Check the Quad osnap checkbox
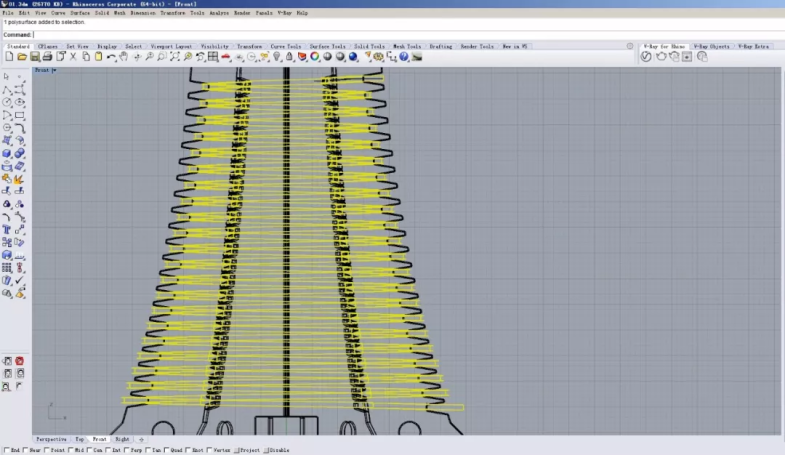 click(166, 450)
